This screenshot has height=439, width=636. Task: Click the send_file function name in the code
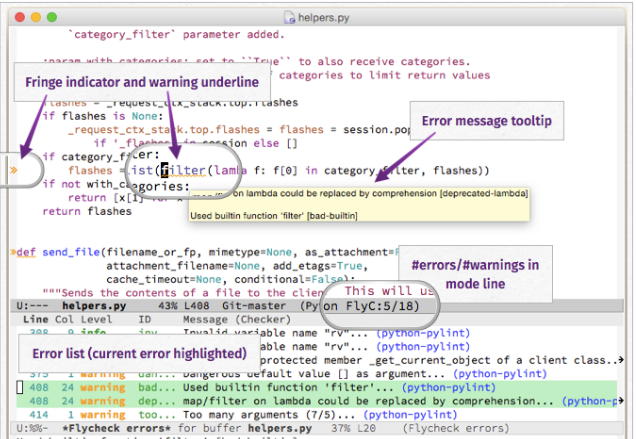[71, 252]
